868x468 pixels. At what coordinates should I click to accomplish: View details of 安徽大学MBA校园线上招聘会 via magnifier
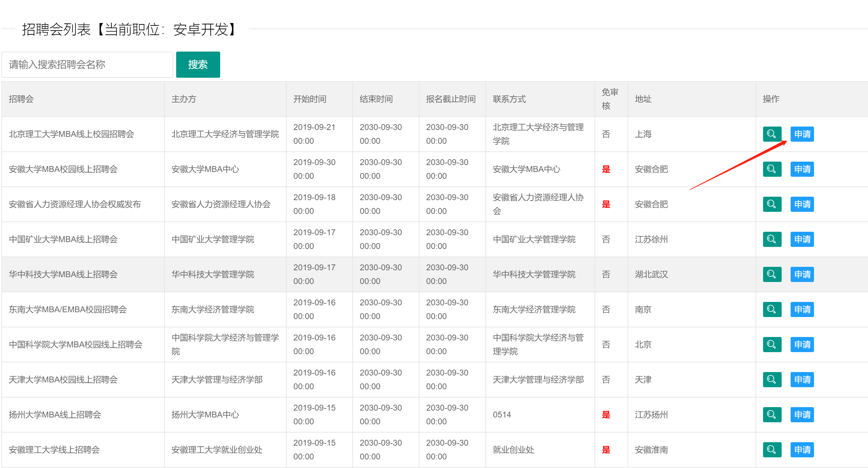coord(772,169)
